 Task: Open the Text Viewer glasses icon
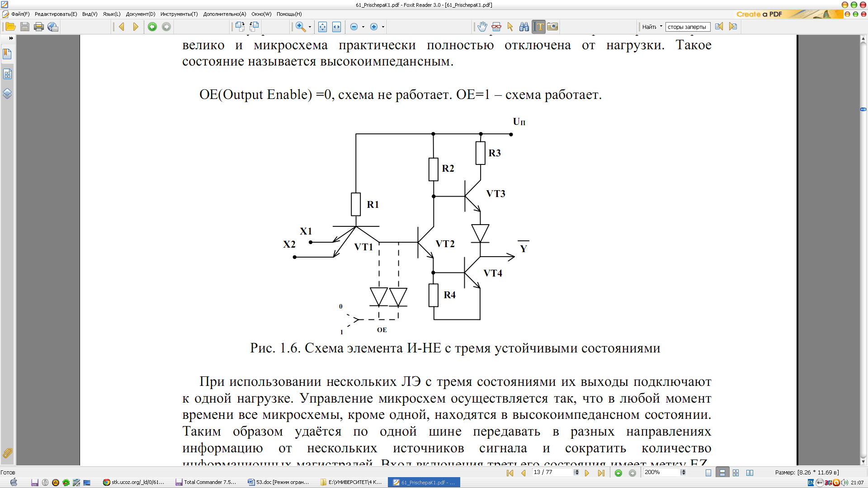pos(496,27)
